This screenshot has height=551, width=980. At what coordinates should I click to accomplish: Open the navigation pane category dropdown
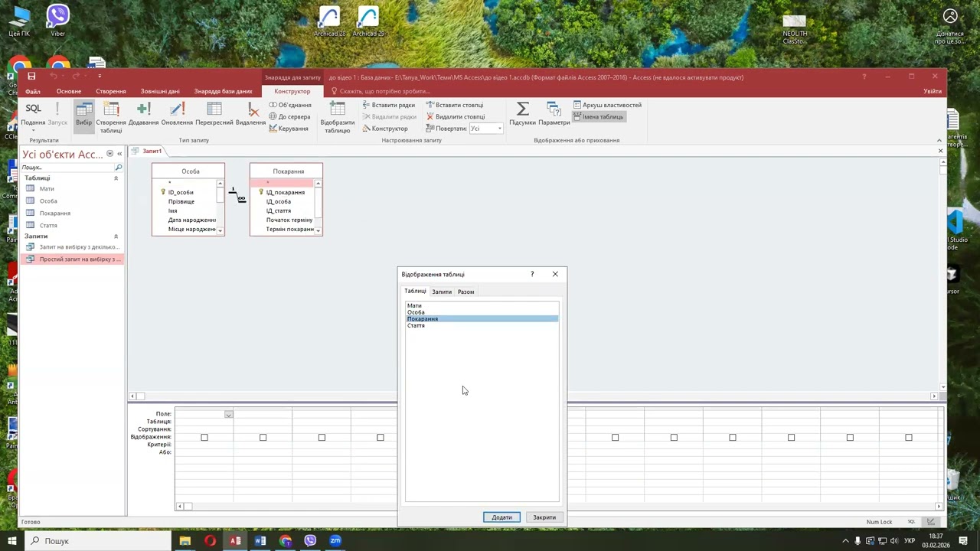click(x=109, y=154)
